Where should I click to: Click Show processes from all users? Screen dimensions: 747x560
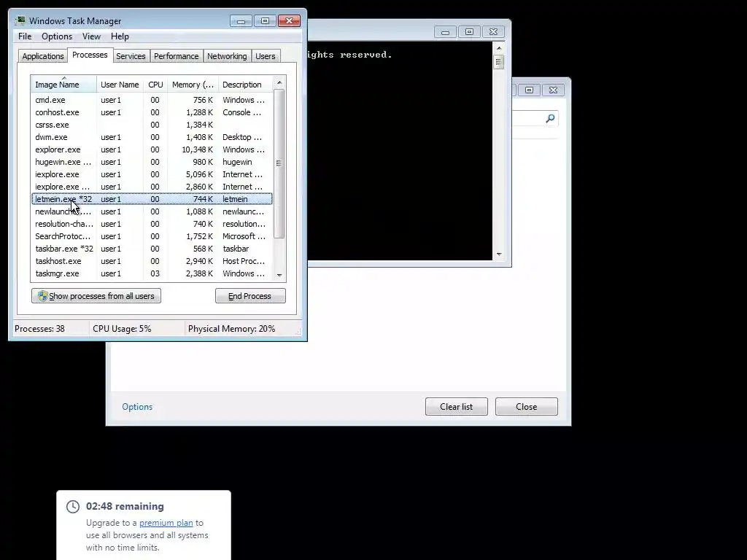96,296
